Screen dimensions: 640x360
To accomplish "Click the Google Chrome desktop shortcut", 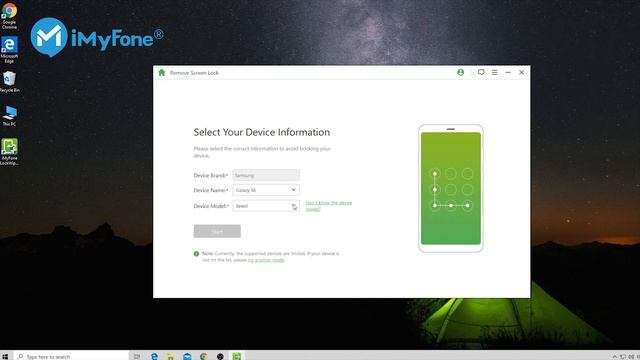I will tap(9, 16).
